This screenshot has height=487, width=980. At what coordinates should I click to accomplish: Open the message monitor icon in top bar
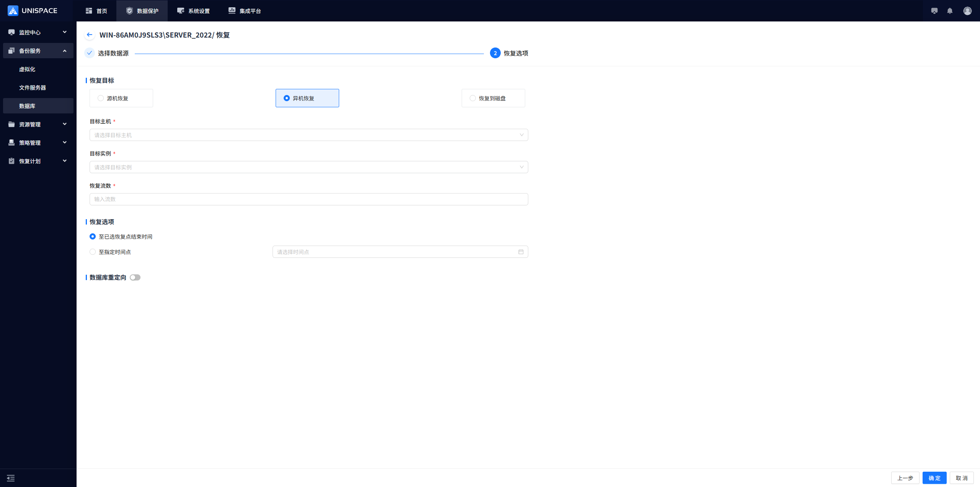934,11
